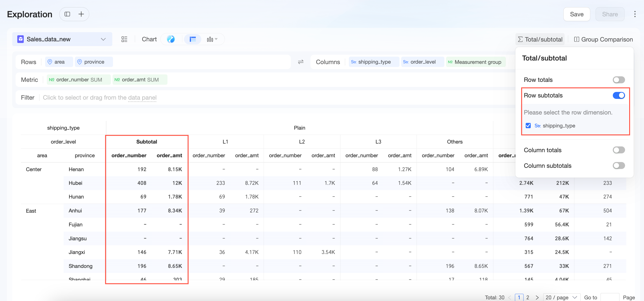Add a new exploration with plus icon
The image size is (644, 301).
click(x=81, y=14)
